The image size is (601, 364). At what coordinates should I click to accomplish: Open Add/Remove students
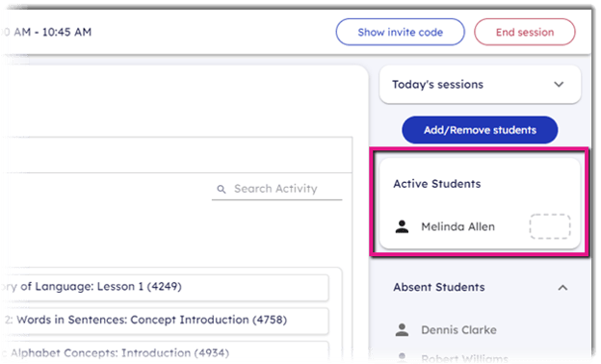pyautogui.click(x=480, y=130)
